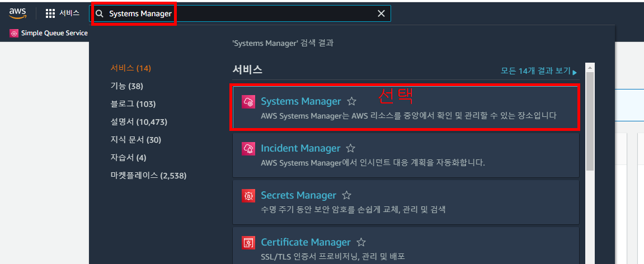The height and width of the screenshot is (264, 644).
Task: Favorite Systems Manager with the star
Action: (351, 101)
